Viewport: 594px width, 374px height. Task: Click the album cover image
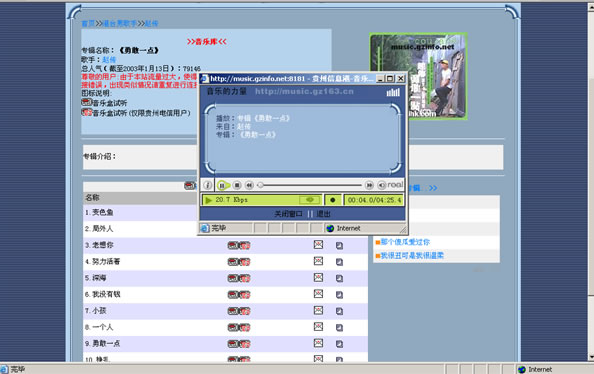click(418, 76)
